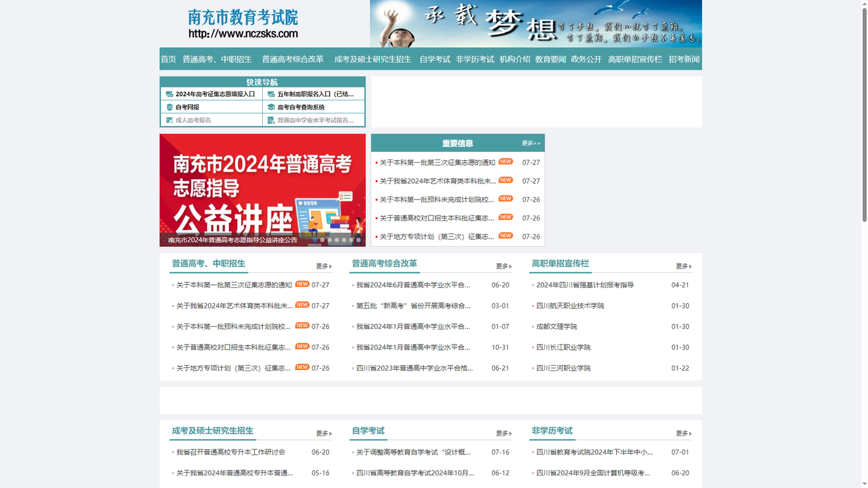Image resolution: width=868 pixels, height=488 pixels.
Task: Open 成考及硕士研究生招生 in the nav bar
Action: 373,59
